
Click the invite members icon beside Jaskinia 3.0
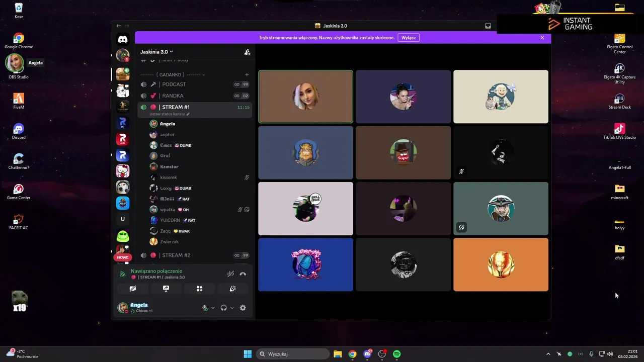point(247,52)
